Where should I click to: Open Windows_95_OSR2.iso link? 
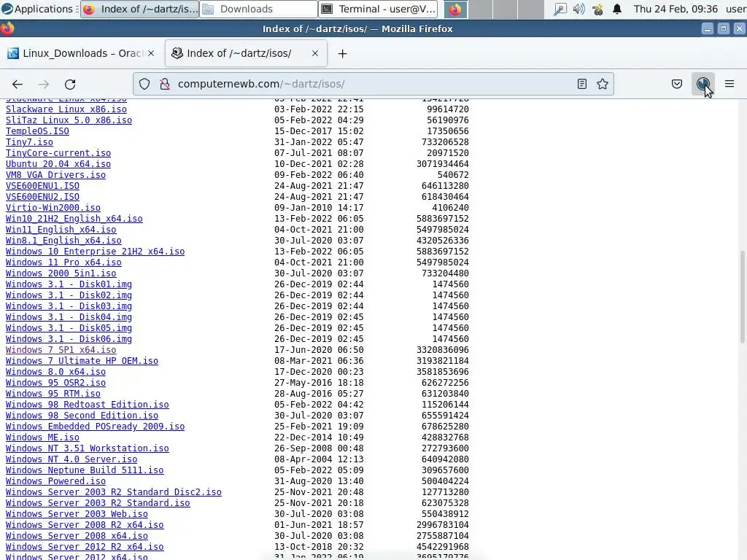click(x=55, y=383)
